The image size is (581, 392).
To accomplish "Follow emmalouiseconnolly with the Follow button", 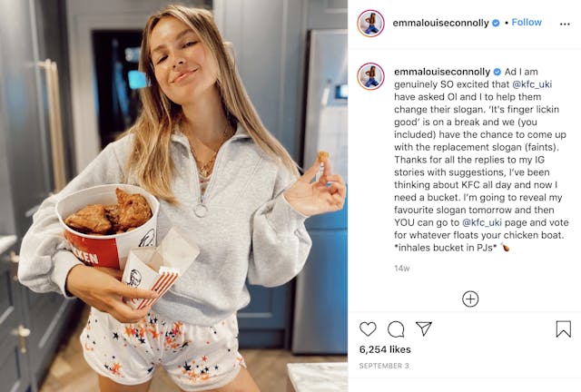I will point(527,23).
